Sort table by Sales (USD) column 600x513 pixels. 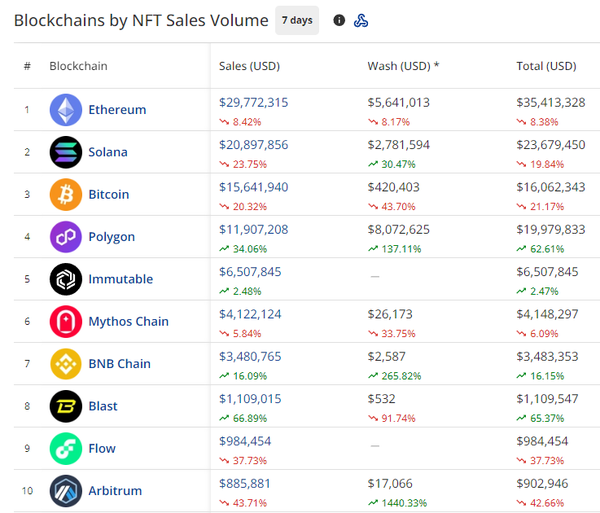(x=249, y=66)
